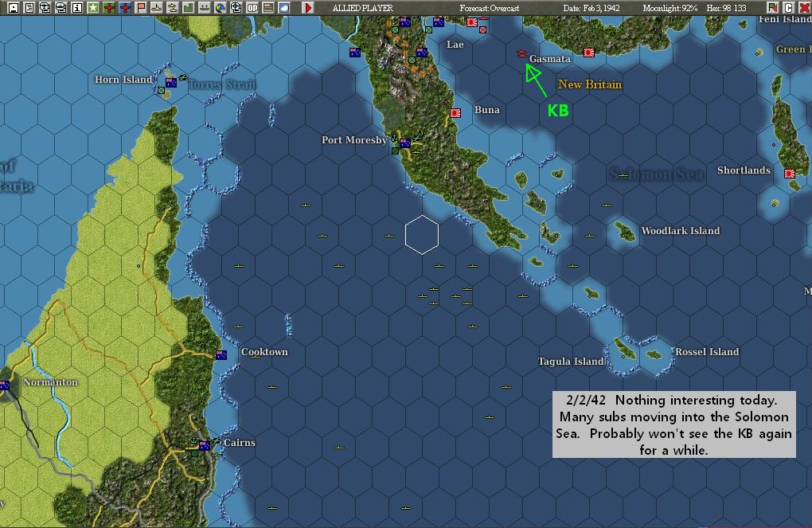Click the 'Forecast: Overcast' status text

point(490,8)
